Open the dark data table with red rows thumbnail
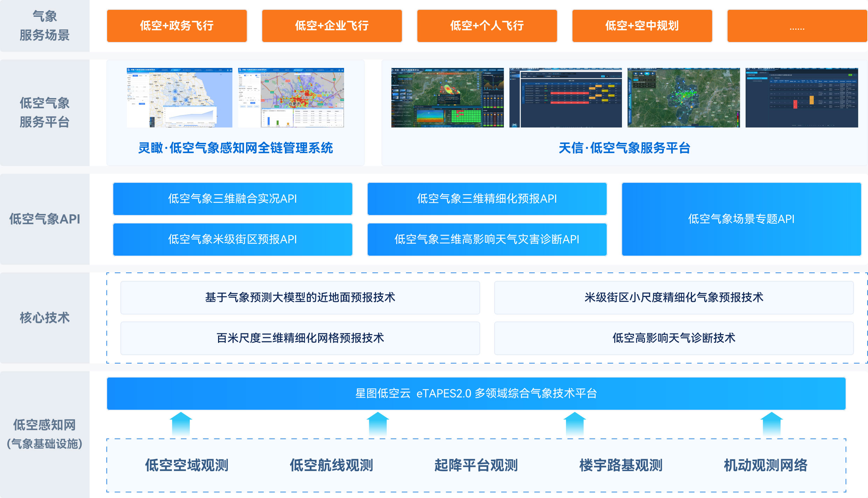 point(565,97)
